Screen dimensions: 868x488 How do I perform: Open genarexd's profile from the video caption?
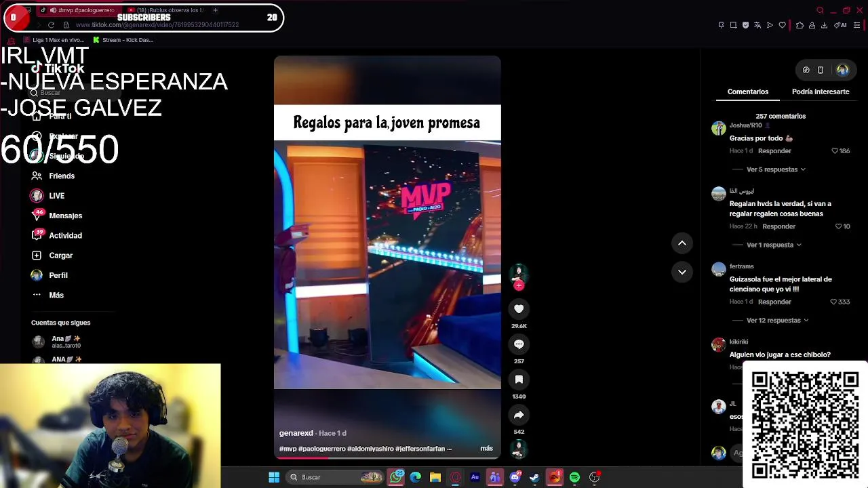(x=296, y=433)
